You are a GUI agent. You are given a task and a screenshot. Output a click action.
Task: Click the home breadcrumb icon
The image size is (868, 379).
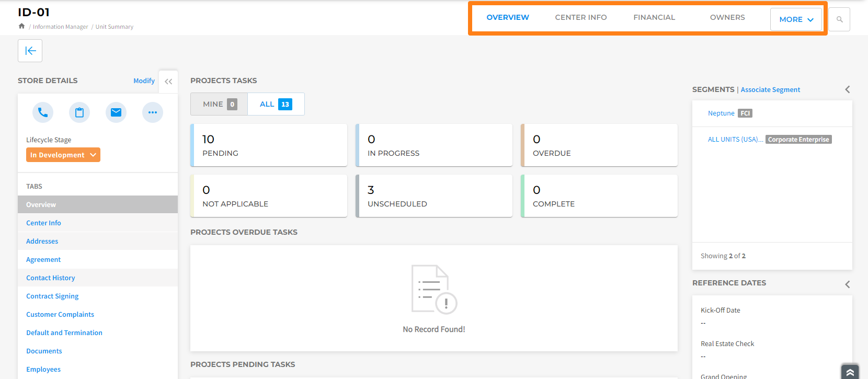coord(21,26)
